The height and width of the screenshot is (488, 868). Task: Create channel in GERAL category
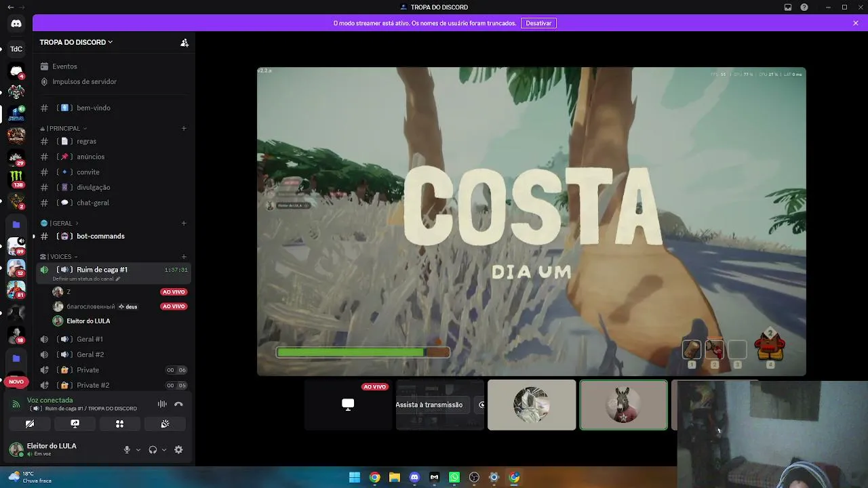click(x=184, y=223)
